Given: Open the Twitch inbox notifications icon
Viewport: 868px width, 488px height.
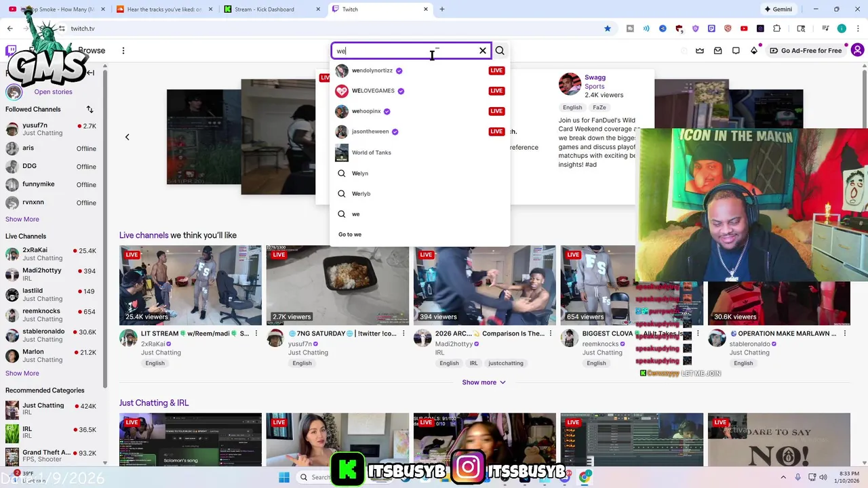Looking at the screenshot, I should (718, 51).
